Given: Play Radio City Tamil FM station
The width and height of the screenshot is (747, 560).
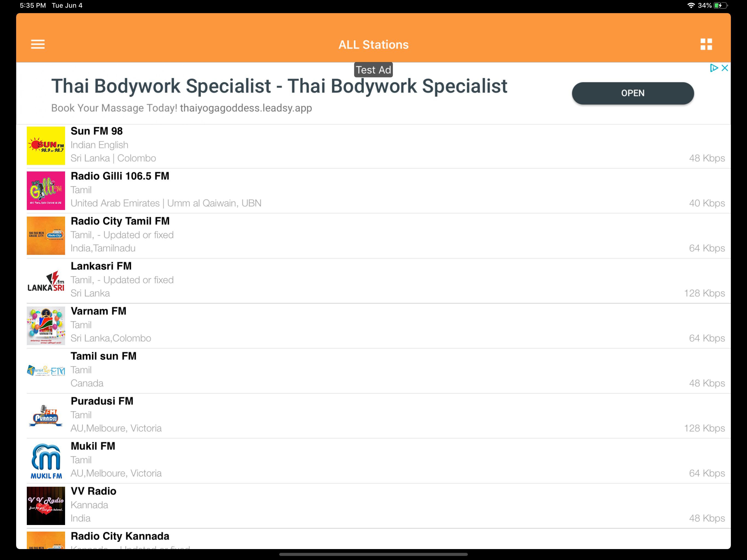Looking at the screenshot, I should click(120, 221).
